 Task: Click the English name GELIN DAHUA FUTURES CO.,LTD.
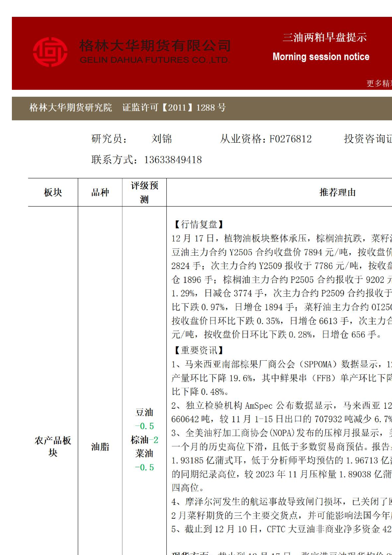(x=154, y=60)
